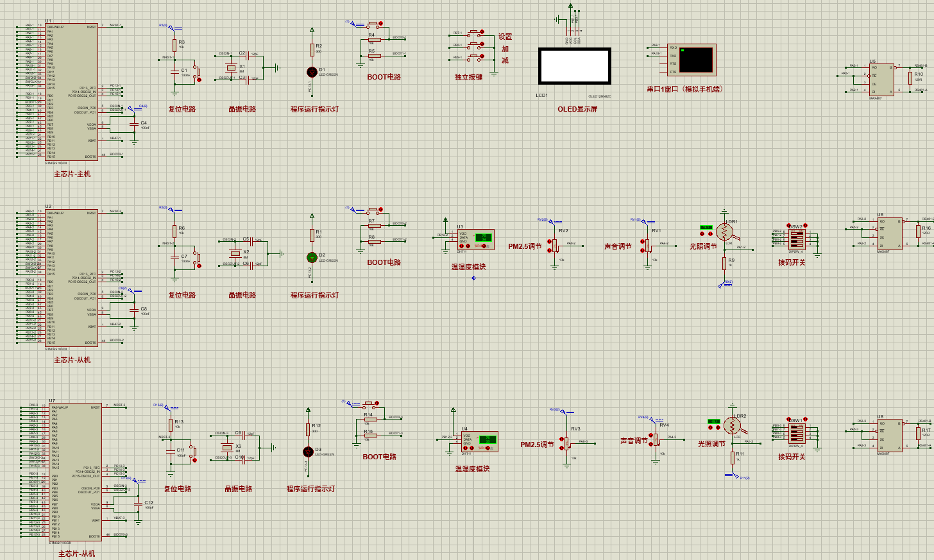Select resistor R3 in reset circuit
The width and height of the screenshot is (934, 560).
pyautogui.click(x=174, y=45)
